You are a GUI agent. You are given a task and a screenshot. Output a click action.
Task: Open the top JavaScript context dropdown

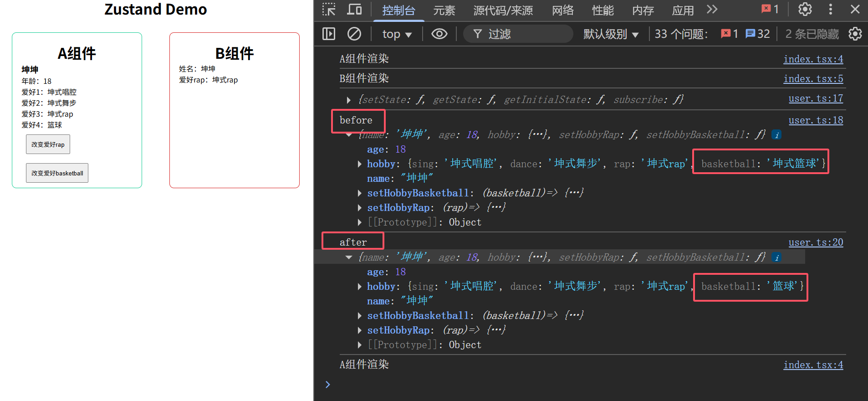pos(397,34)
